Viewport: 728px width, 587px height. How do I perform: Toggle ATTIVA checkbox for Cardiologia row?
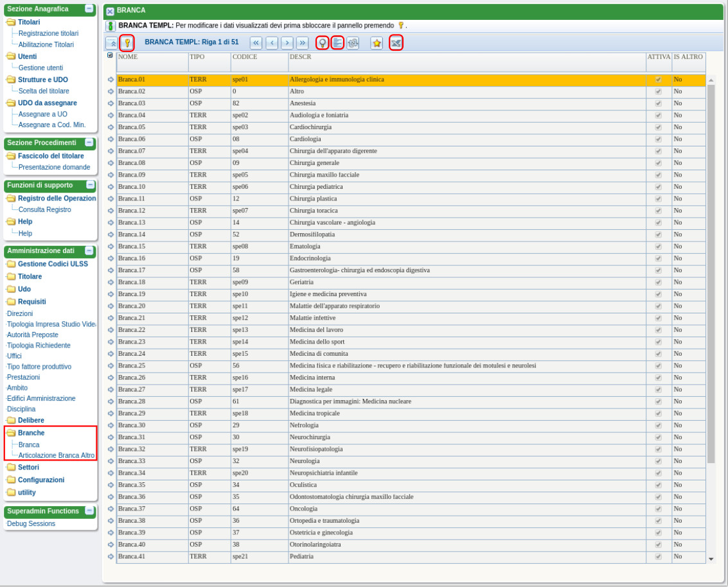pos(658,139)
